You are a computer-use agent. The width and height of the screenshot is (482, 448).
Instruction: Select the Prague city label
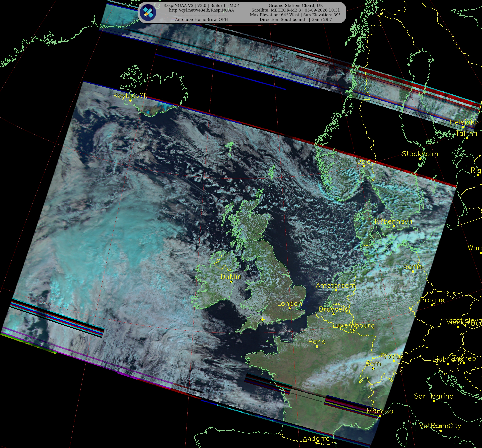point(432,300)
